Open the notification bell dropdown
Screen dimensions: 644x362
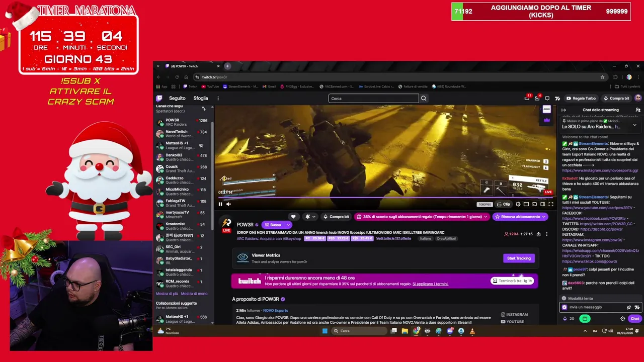pos(310,217)
